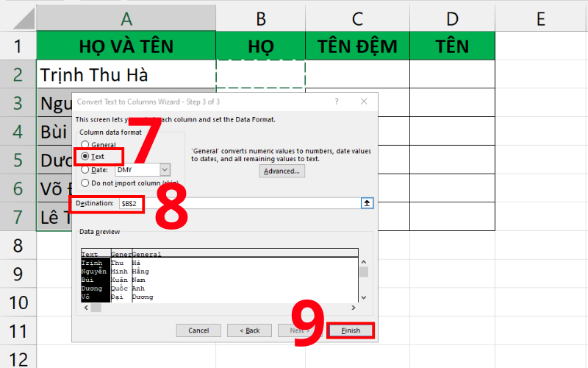Click the Cancel button
This screenshot has height=368, width=588.
click(198, 330)
